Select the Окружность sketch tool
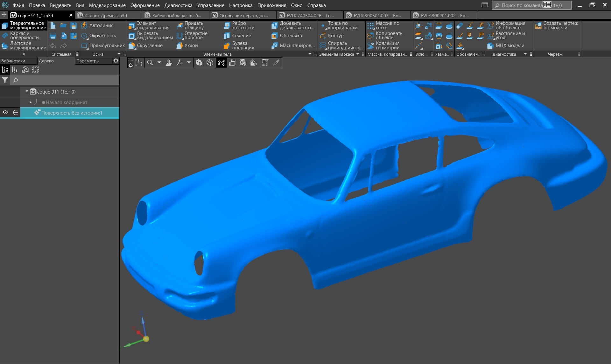Viewport: 611px width, 364px height. (99, 36)
